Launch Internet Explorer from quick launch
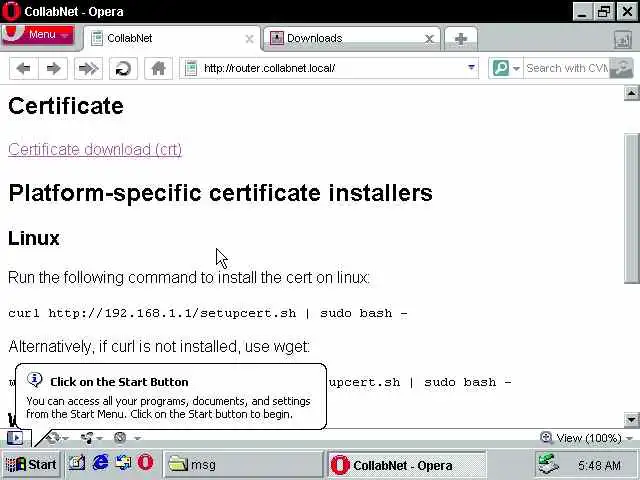Image resolution: width=640 pixels, height=480 pixels. click(x=101, y=463)
